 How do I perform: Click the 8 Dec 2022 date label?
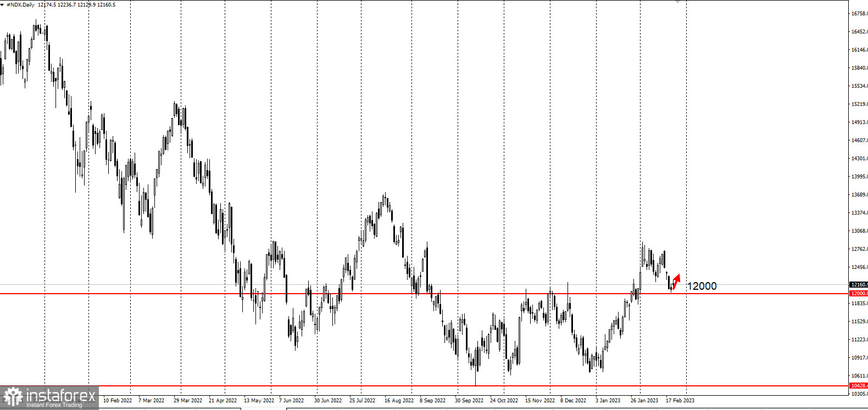point(573,401)
